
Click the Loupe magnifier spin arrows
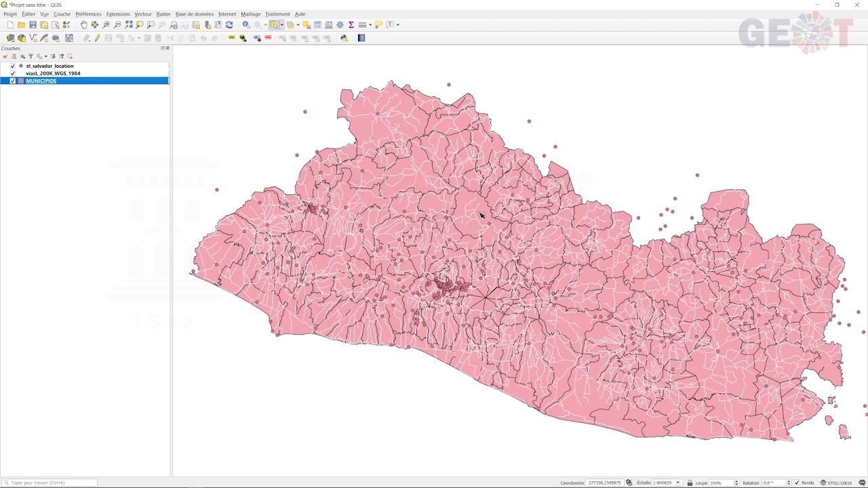coord(736,483)
